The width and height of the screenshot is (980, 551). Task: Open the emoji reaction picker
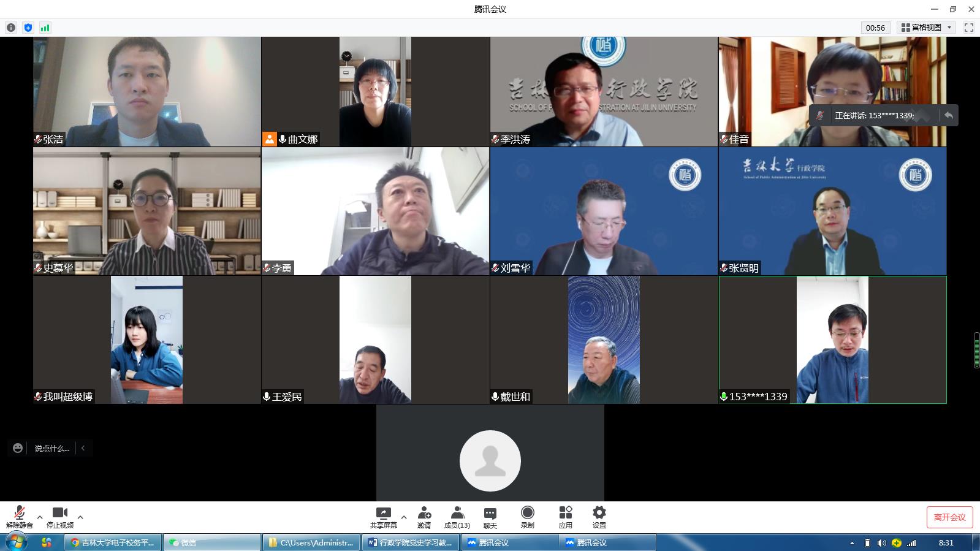[x=18, y=448]
